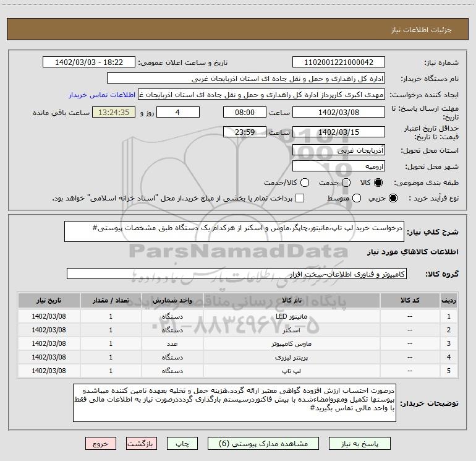
Task: Click the response deadline date 1402/03/08 field
Action: pyautogui.click(x=339, y=113)
